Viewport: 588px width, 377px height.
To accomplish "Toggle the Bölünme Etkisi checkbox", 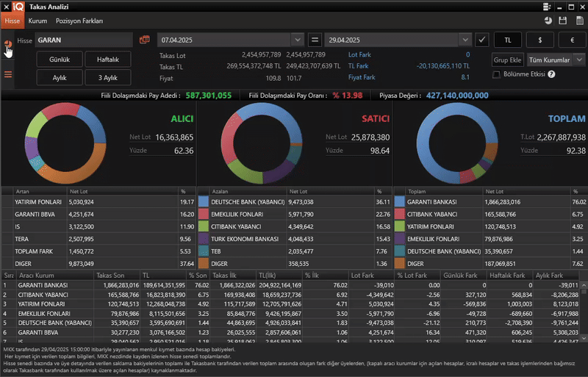I will point(496,74).
